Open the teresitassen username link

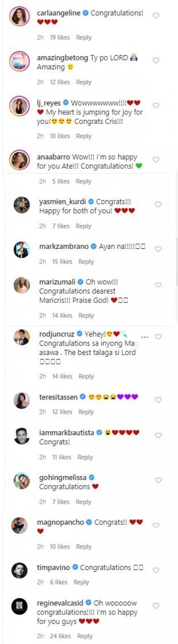pyautogui.click(x=58, y=397)
